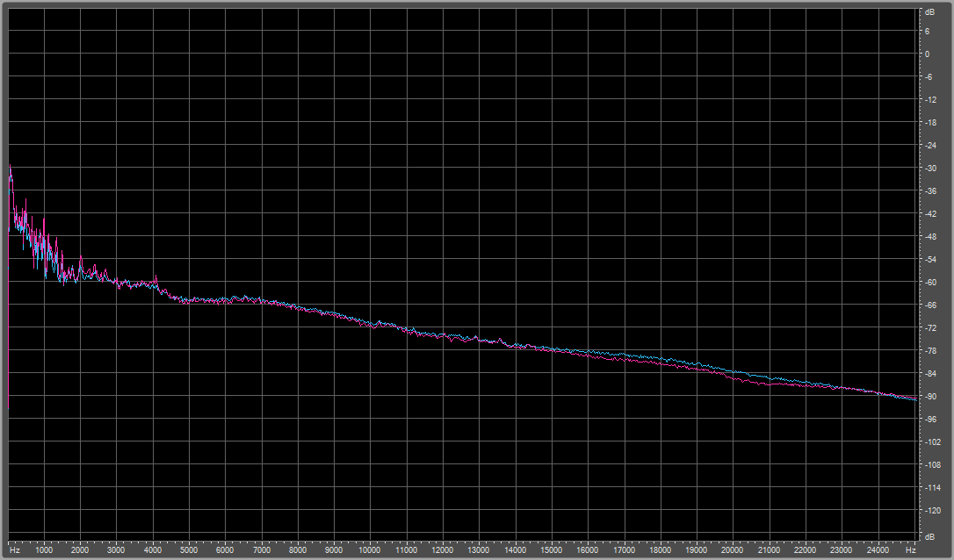Click the 5000 Hz frequency axis label
The height and width of the screenshot is (560, 954).
189,549
